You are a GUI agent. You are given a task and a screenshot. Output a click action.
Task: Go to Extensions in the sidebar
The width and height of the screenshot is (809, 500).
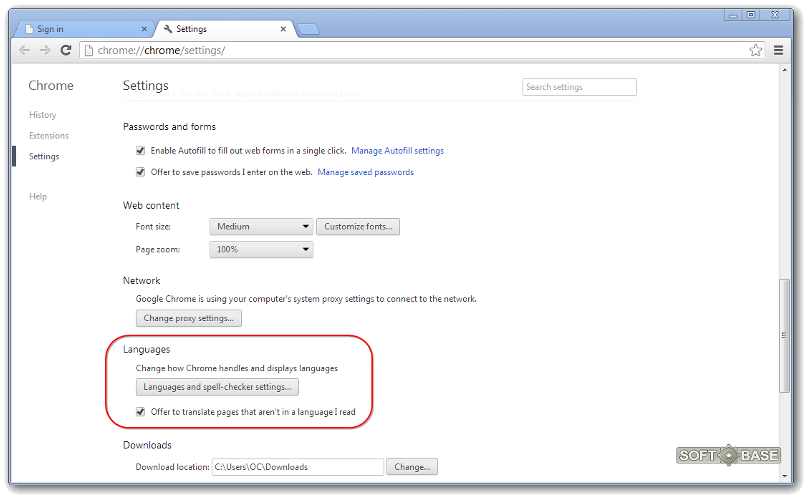[x=49, y=136]
